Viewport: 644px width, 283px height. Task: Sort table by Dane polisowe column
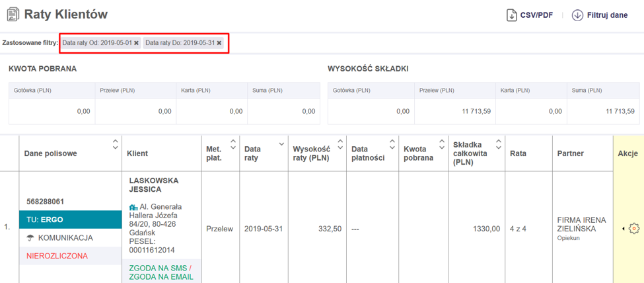coord(115,143)
